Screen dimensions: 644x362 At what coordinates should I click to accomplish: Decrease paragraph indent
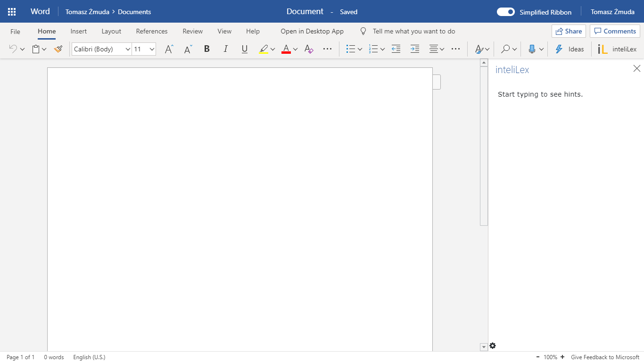click(396, 49)
